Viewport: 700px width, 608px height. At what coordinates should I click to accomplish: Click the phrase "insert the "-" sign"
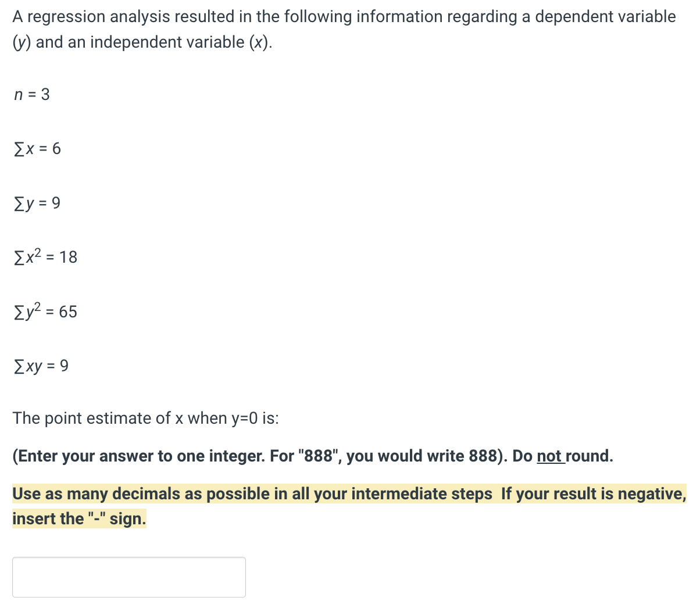click(x=78, y=518)
